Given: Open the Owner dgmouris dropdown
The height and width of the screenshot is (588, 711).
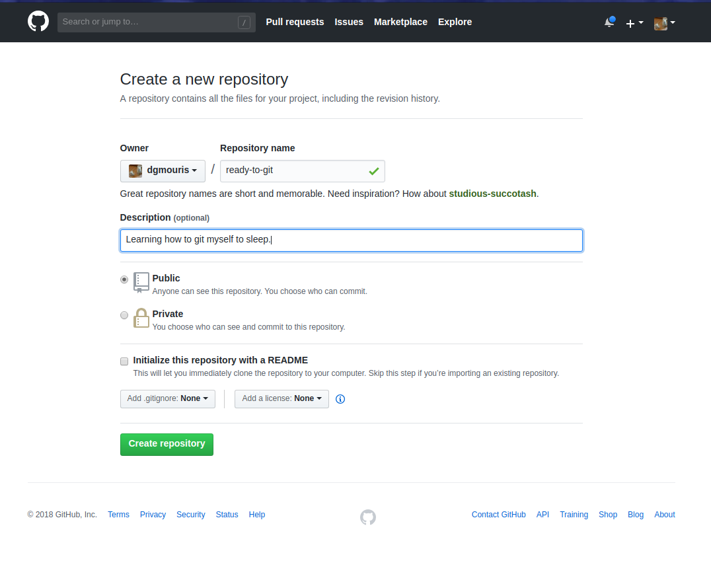Looking at the screenshot, I should pos(163,171).
